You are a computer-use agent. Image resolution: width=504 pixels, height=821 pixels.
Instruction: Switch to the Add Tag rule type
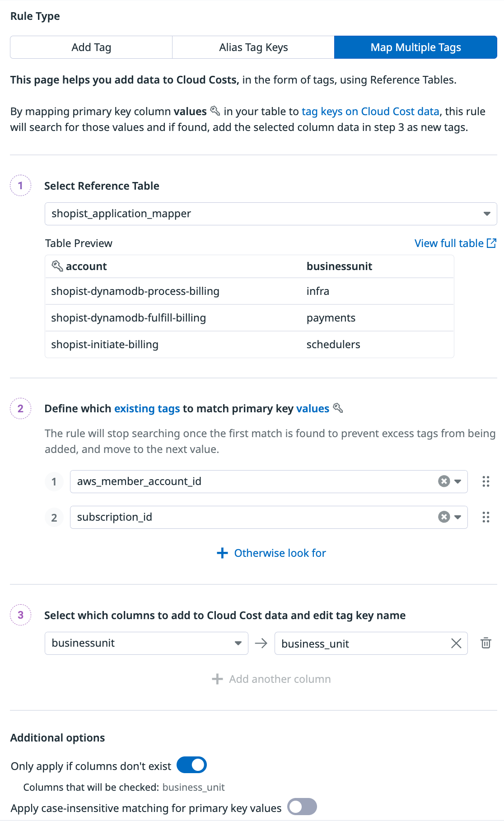coord(91,47)
